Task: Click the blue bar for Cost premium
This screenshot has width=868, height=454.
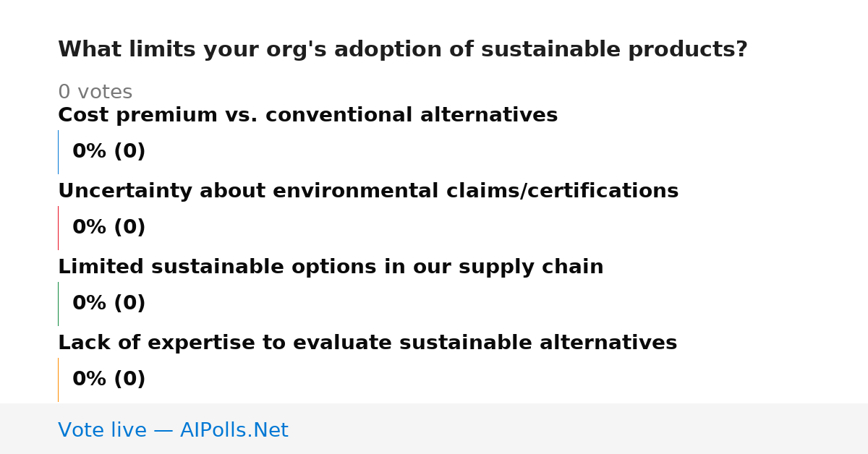Action: point(58,152)
